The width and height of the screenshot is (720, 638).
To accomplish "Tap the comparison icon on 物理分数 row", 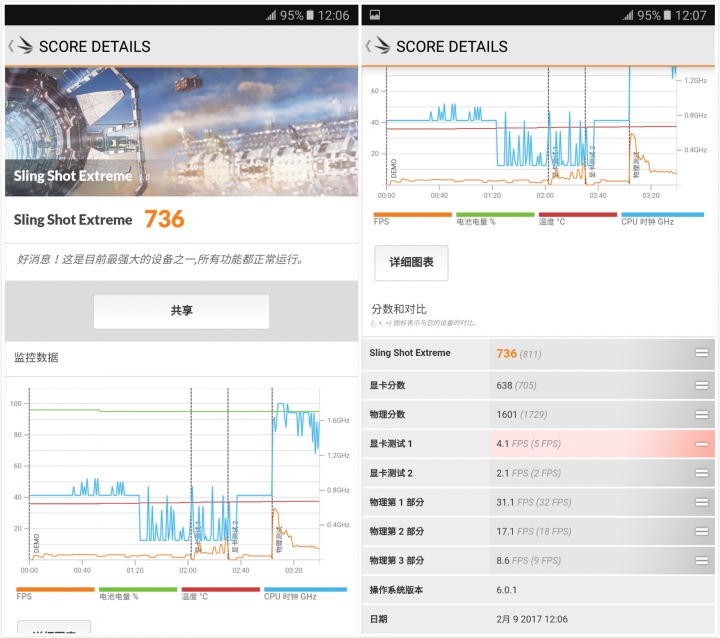I will [x=702, y=415].
